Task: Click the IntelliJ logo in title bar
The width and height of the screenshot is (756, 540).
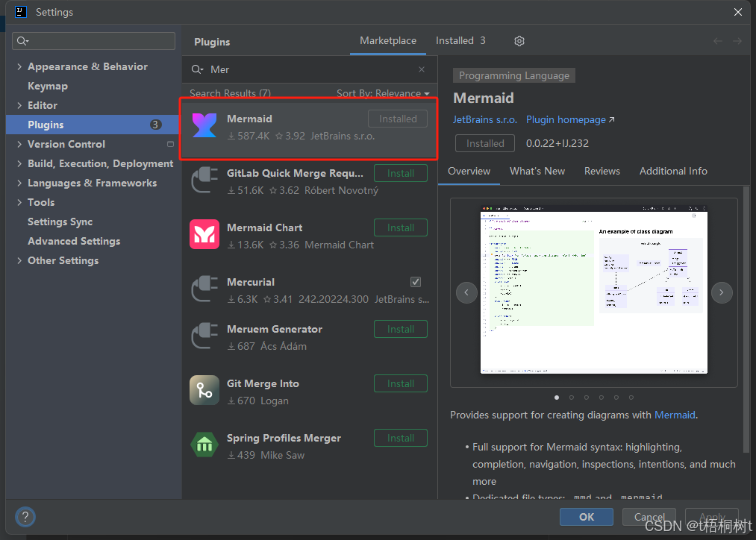Action: [x=21, y=12]
